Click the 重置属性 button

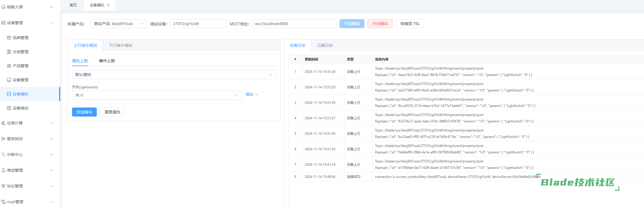pyautogui.click(x=113, y=112)
